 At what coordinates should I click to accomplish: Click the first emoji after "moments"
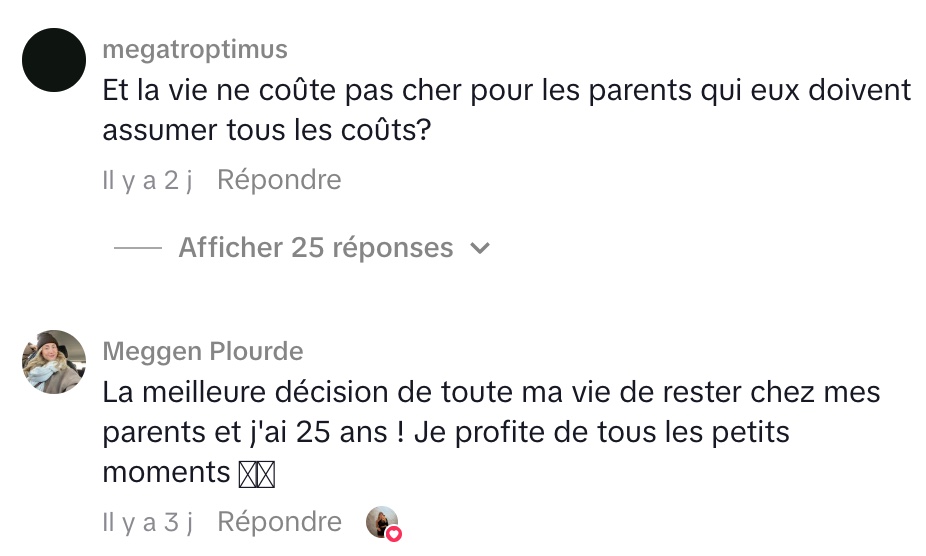247,474
